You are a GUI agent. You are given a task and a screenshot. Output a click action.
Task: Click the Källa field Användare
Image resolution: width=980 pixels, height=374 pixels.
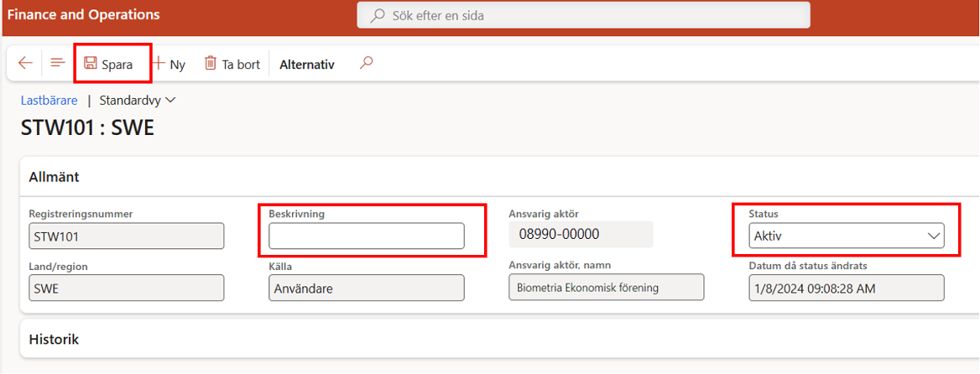click(367, 288)
